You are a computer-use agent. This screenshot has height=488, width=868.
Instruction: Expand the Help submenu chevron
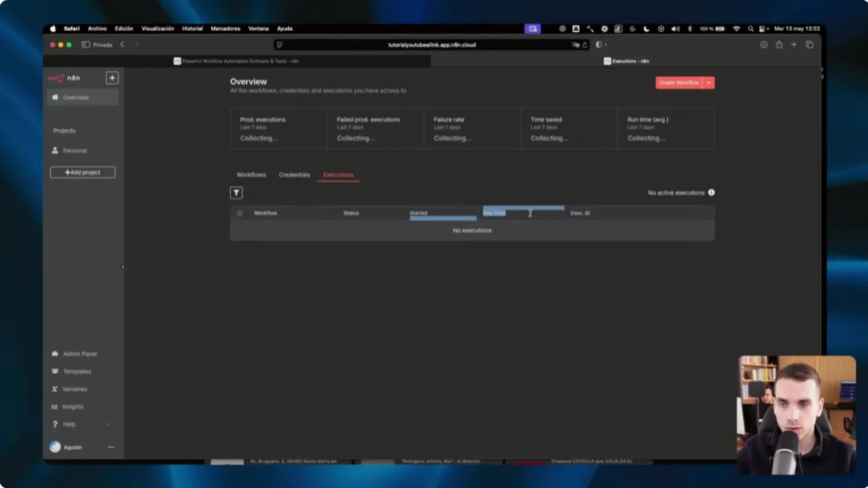pos(108,424)
